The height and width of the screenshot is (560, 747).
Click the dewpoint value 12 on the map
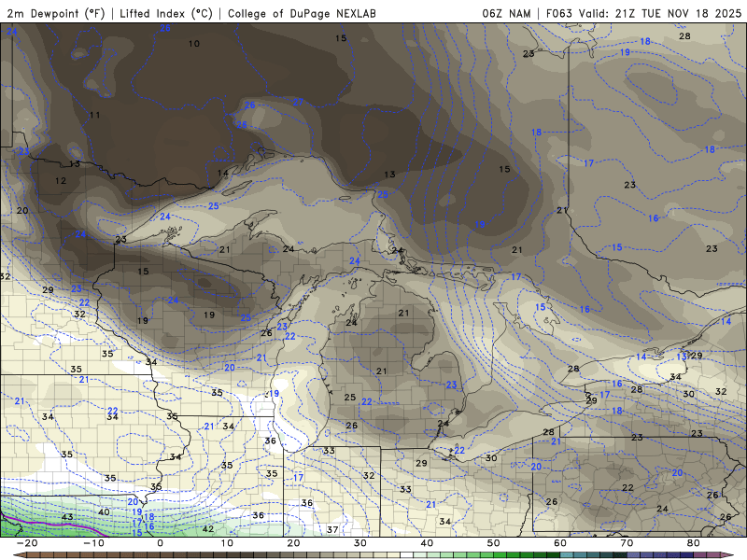[61, 181]
